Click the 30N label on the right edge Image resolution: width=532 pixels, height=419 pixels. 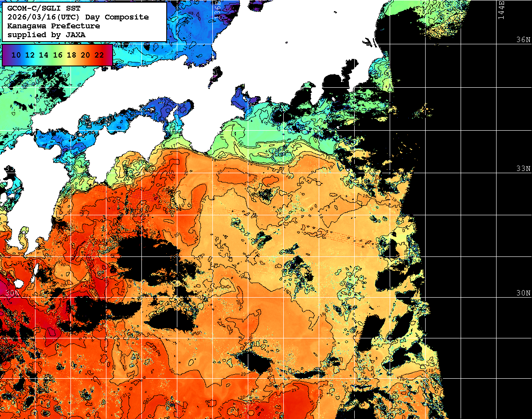coord(523,293)
